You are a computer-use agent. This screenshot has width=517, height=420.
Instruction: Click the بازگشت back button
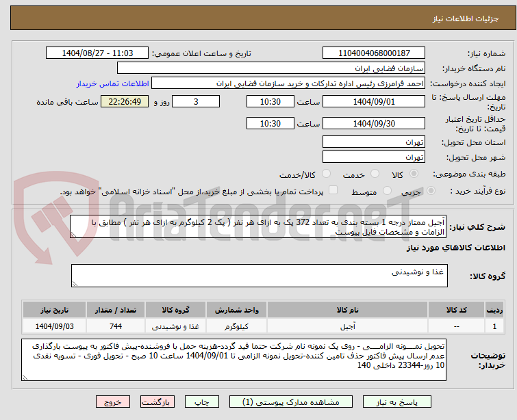pos(157,402)
